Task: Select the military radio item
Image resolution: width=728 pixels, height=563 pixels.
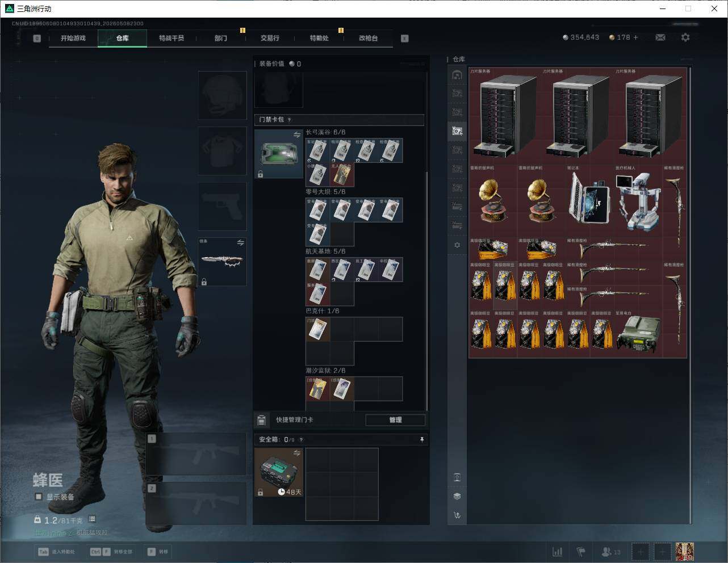Action: click(x=638, y=334)
